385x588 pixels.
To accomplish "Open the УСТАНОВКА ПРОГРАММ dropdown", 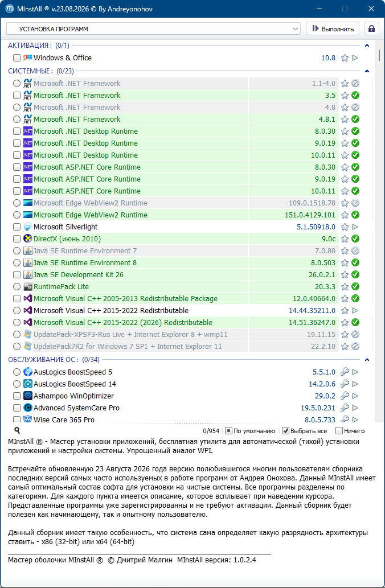I will (153, 29).
